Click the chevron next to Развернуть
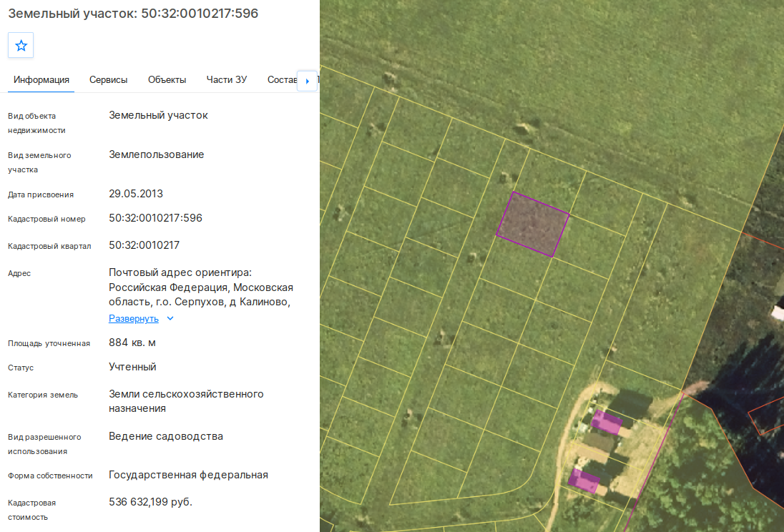Image resolution: width=784 pixels, height=532 pixels. (170, 318)
